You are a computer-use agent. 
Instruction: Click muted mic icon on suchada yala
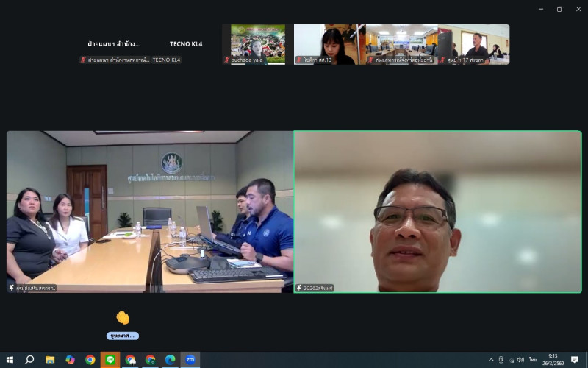[227, 60]
